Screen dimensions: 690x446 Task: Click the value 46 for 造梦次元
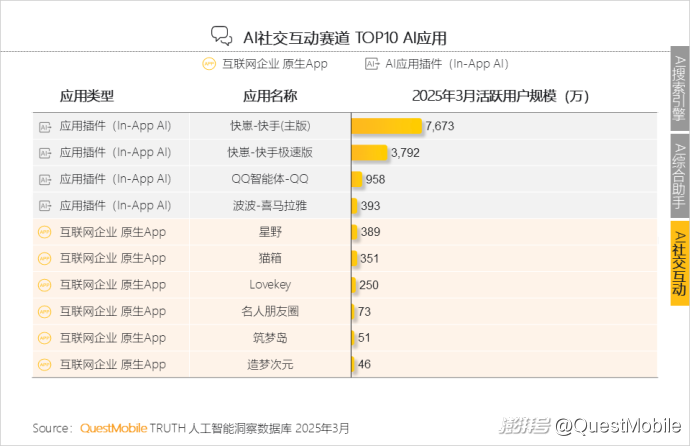point(364,364)
